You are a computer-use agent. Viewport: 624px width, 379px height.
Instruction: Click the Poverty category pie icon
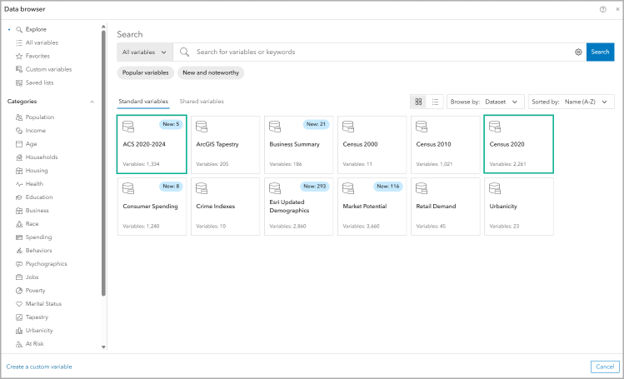19,291
